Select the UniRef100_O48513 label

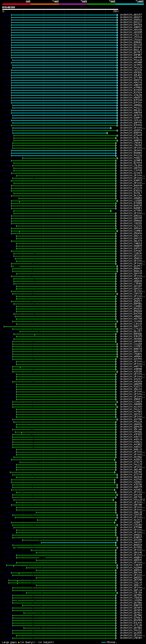(x=131, y=20)
